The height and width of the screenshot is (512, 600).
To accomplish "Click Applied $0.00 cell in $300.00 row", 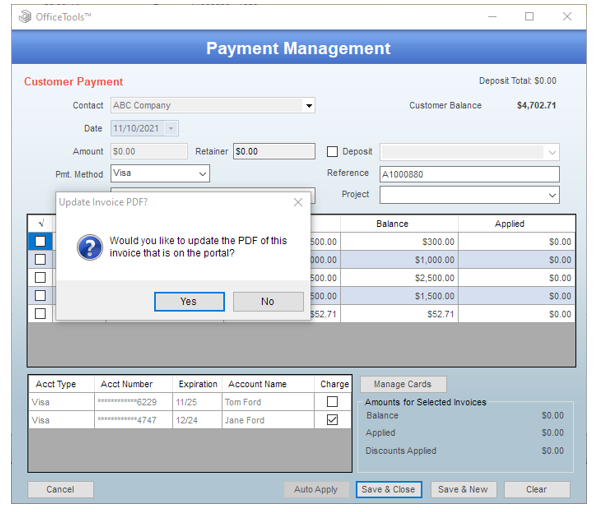I will pos(517,242).
